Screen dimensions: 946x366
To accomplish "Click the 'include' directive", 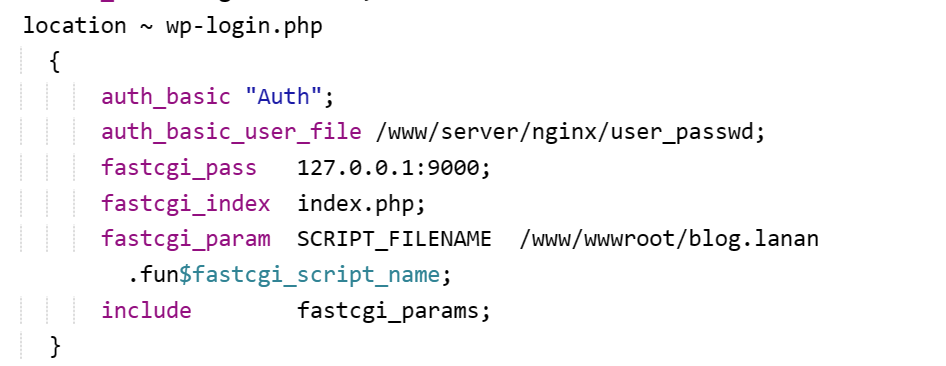I will (x=147, y=311).
